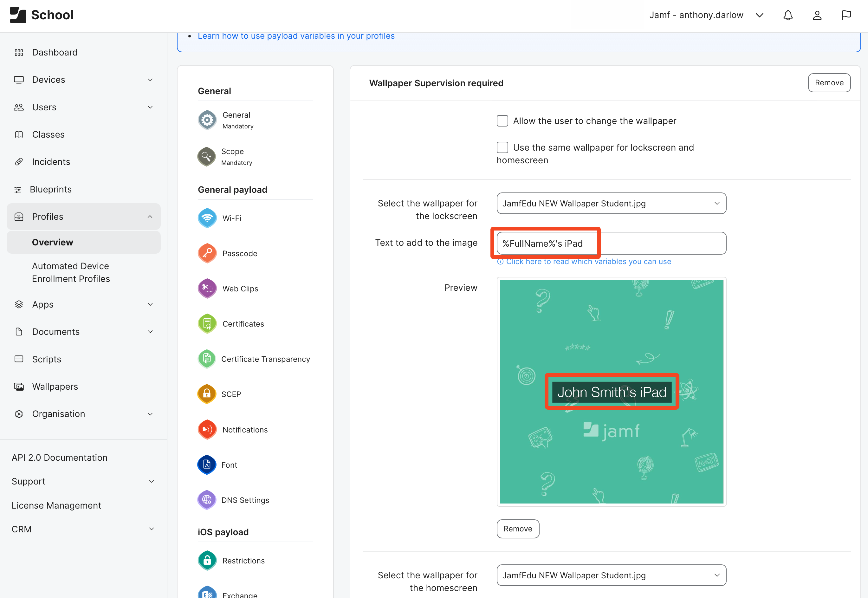Open the notifications bell icon
Image resolution: width=868 pixels, height=598 pixels.
788,15
